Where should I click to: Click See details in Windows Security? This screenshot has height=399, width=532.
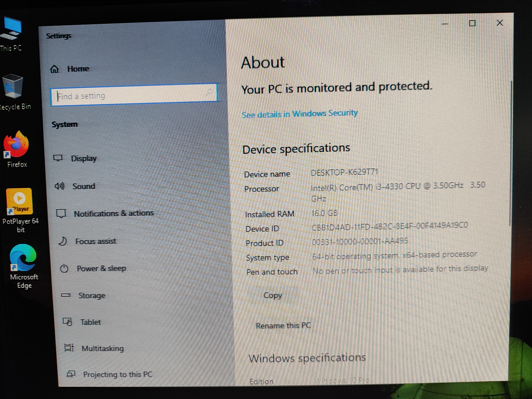tap(299, 114)
